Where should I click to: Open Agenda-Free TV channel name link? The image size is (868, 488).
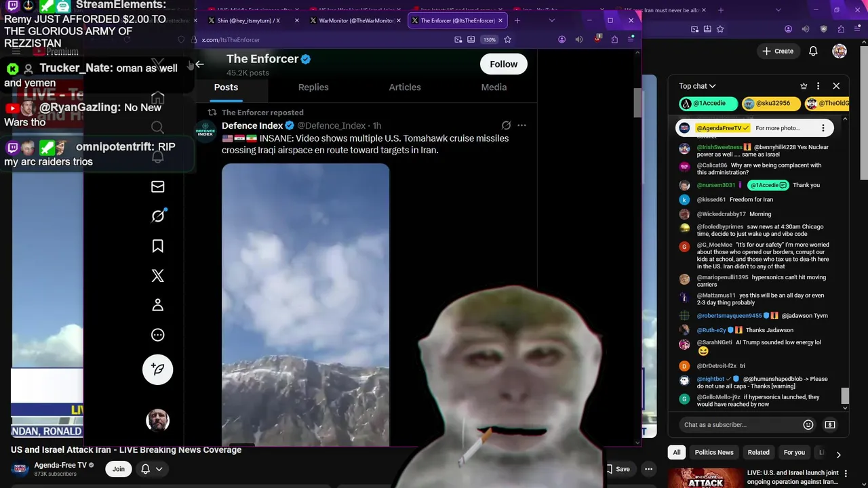pos(60,465)
